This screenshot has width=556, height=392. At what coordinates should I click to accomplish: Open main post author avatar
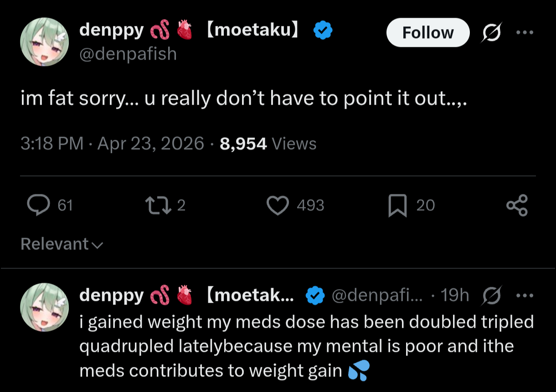pyautogui.click(x=44, y=42)
